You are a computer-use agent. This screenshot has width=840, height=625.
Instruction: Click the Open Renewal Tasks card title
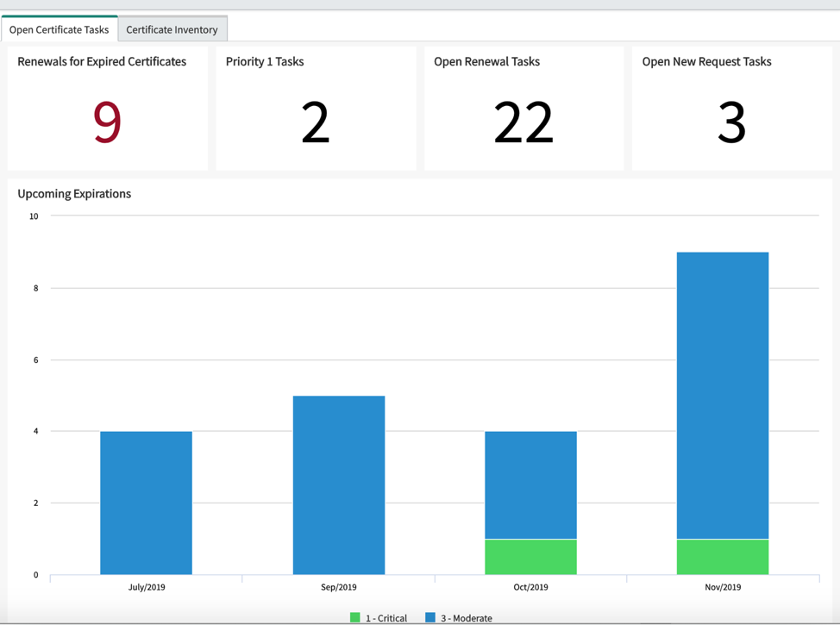pyautogui.click(x=487, y=61)
